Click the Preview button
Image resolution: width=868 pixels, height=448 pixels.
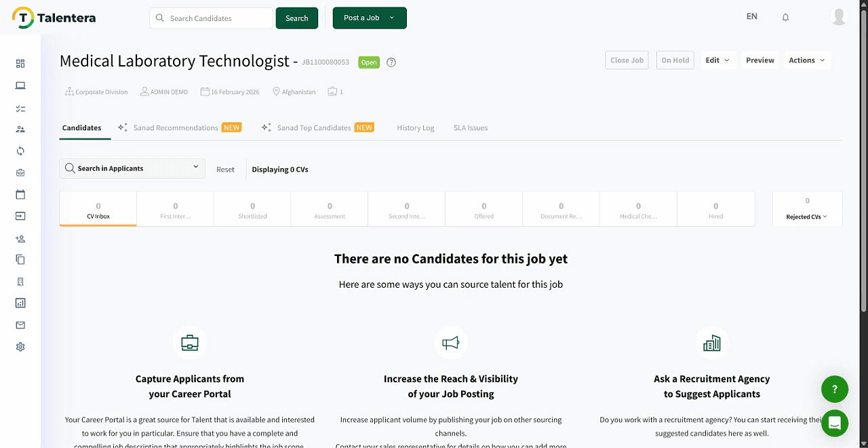point(759,60)
